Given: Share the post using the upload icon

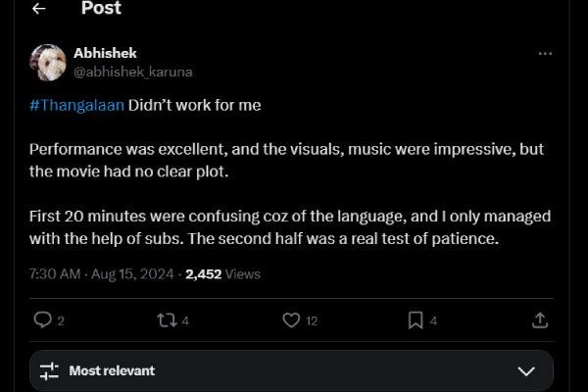Looking at the screenshot, I should [539, 320].
